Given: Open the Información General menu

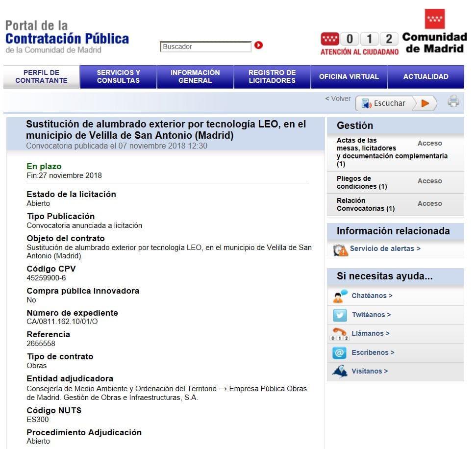Looking at the screenshot, I should tap(195, 77).
